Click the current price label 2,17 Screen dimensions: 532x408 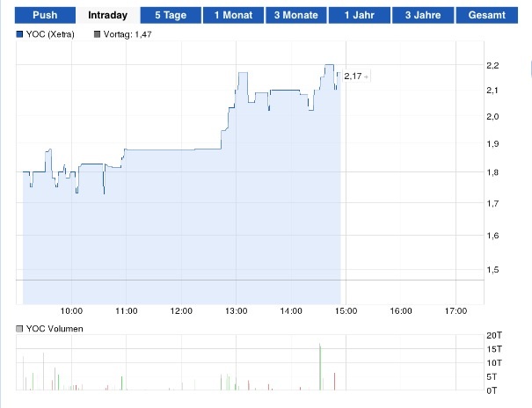(353, 76)
